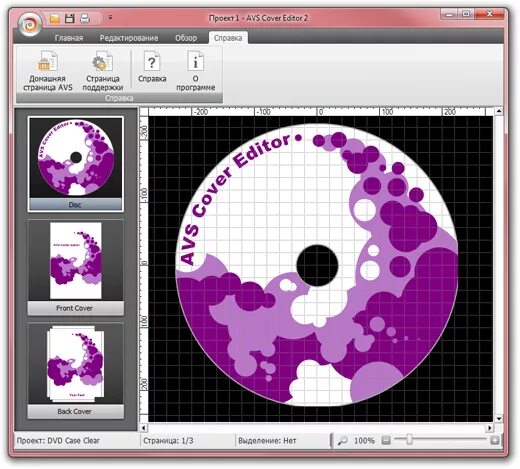Select the Справка ribbon tab

click(228, 38)
